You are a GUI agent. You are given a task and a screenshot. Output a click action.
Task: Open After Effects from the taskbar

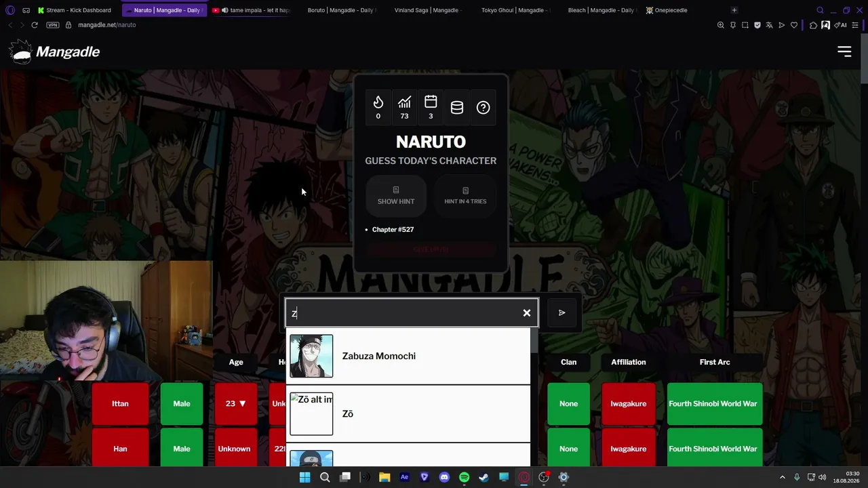pos(404,477)
